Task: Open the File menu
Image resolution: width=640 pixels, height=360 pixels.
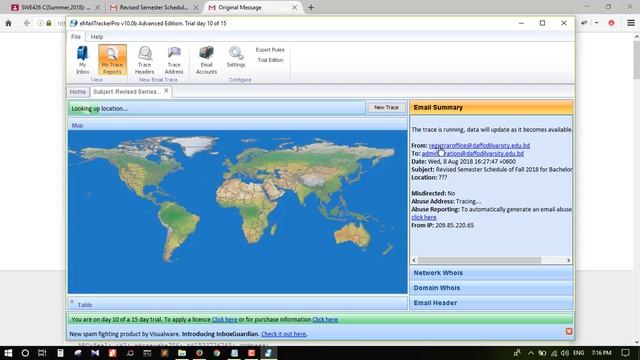Action: [76, 37]
